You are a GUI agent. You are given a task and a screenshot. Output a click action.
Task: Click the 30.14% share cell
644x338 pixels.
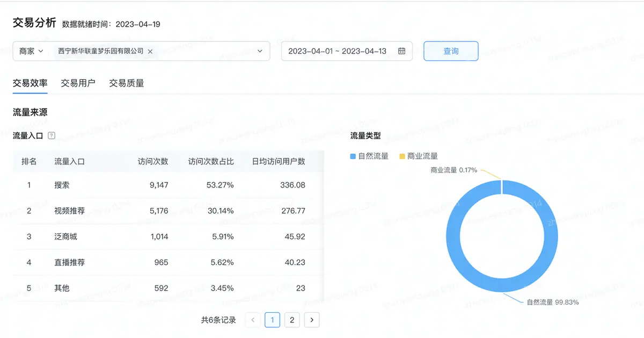coord(220,211)
